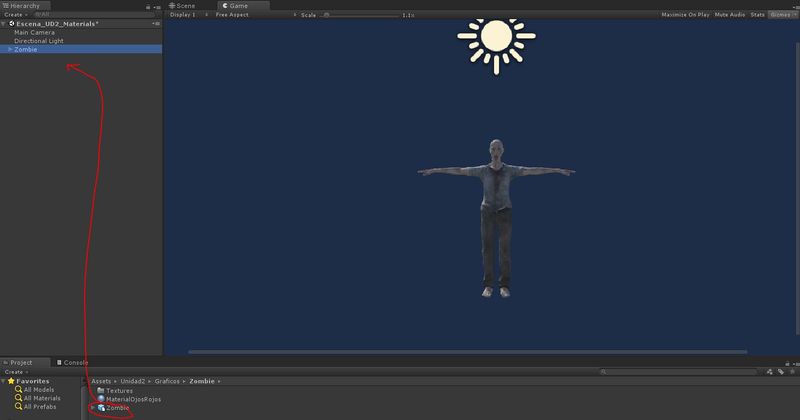This screenshot has height=420, width=800.
Task: Toggle the Hierarchy panel lock icon
Action: [x=148, y=7]
